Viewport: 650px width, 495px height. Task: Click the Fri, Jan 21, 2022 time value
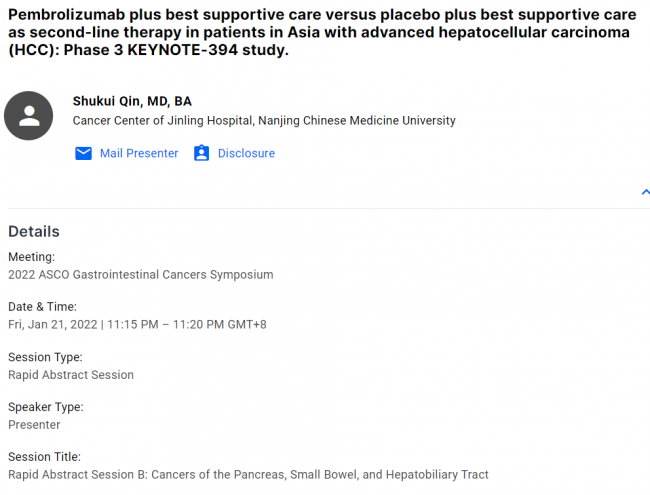(137, 325)
